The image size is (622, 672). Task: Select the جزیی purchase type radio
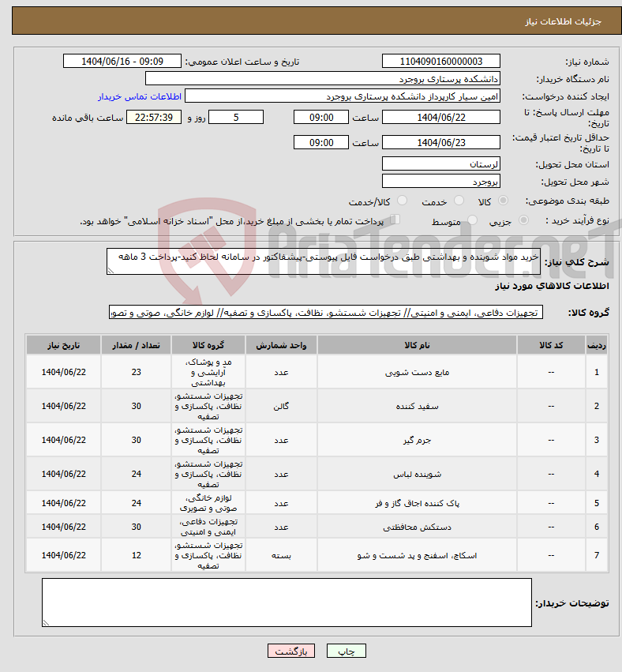point(523,220)
